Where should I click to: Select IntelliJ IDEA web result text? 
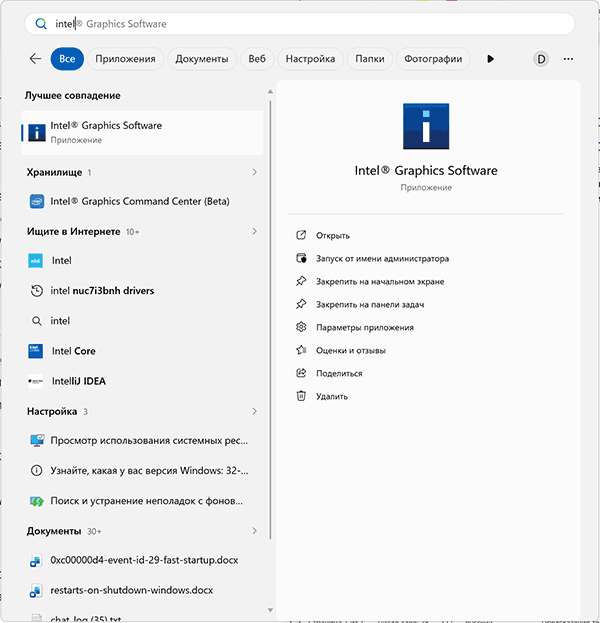79,381
